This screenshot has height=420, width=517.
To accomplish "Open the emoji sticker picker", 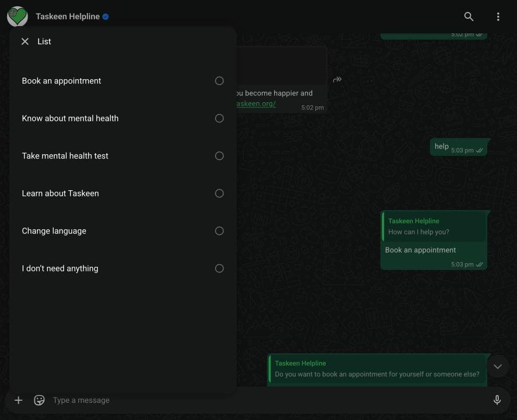I will point(39,400).
